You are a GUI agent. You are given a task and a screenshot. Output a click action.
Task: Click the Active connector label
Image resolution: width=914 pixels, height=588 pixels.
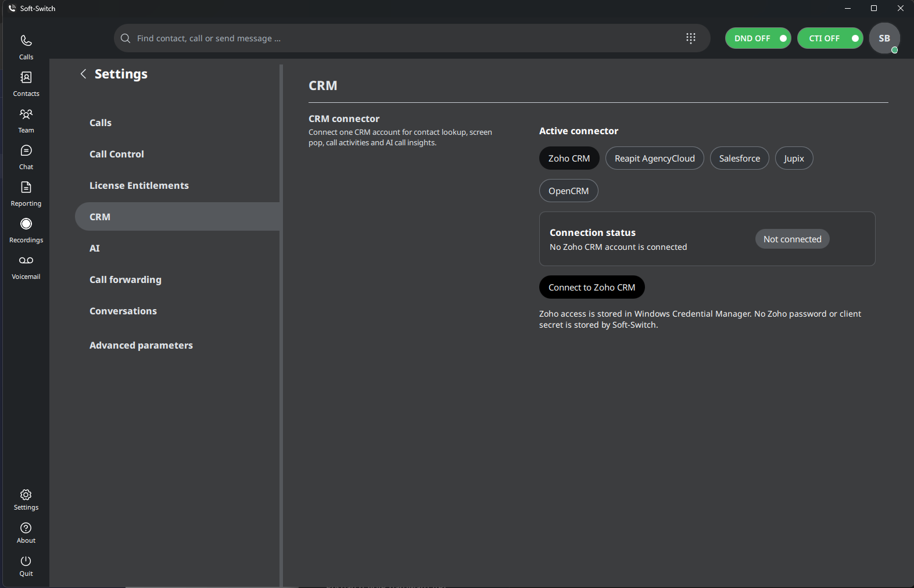click(579, 131)
